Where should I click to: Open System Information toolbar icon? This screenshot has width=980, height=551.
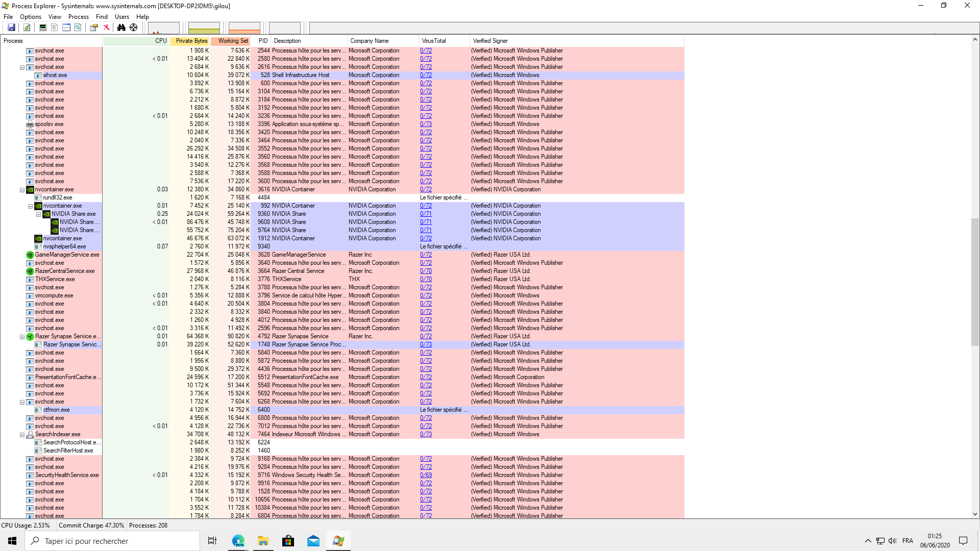click(x=43, y=28)
